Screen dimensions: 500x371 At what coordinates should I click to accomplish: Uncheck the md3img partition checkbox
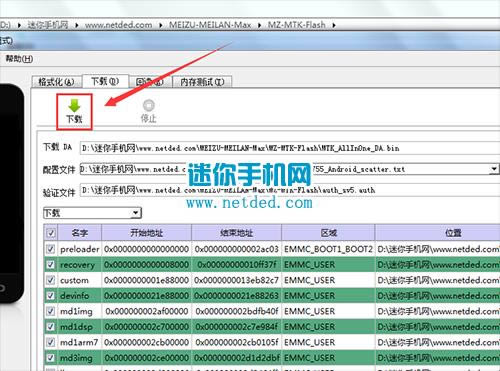tap(51, 358)
